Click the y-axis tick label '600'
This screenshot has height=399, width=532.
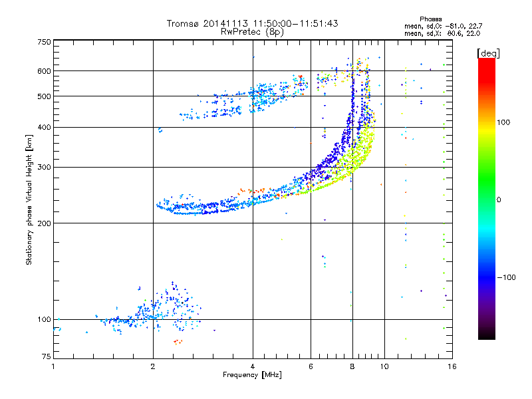point(45,71)
